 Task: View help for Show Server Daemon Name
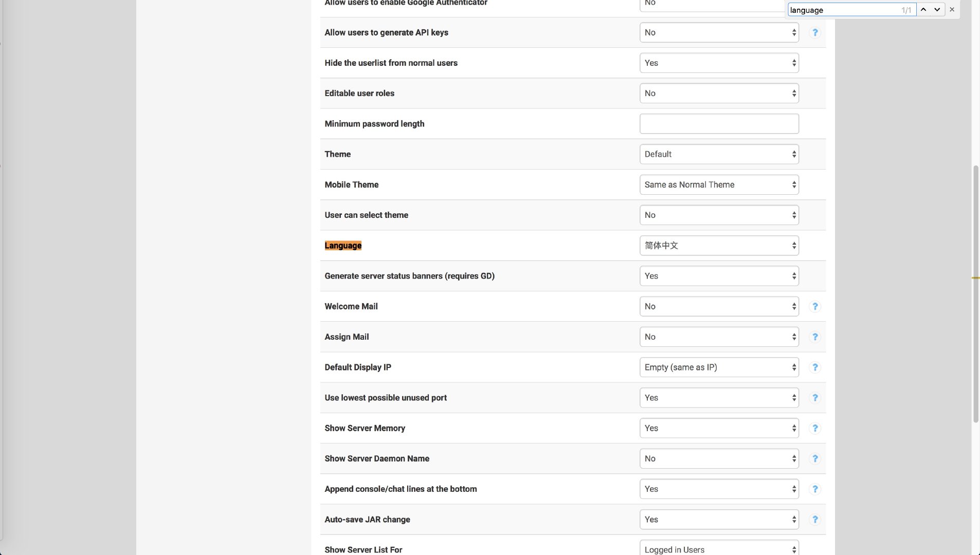(815, 459)
